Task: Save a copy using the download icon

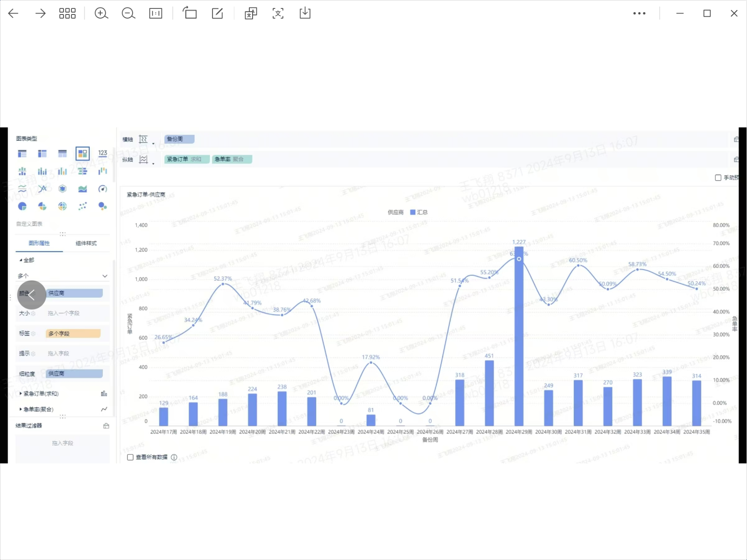Action: [x=305, y=13]
